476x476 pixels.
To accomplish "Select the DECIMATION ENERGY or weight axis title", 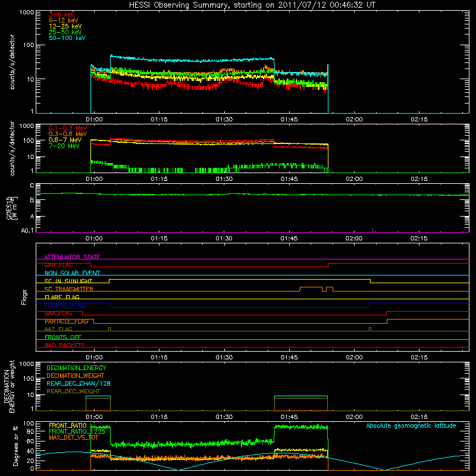I will 9,386.
